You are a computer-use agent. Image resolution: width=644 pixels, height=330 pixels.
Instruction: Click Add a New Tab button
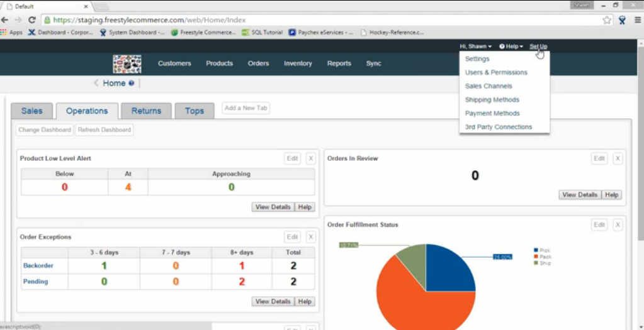[x=246, y=108]
